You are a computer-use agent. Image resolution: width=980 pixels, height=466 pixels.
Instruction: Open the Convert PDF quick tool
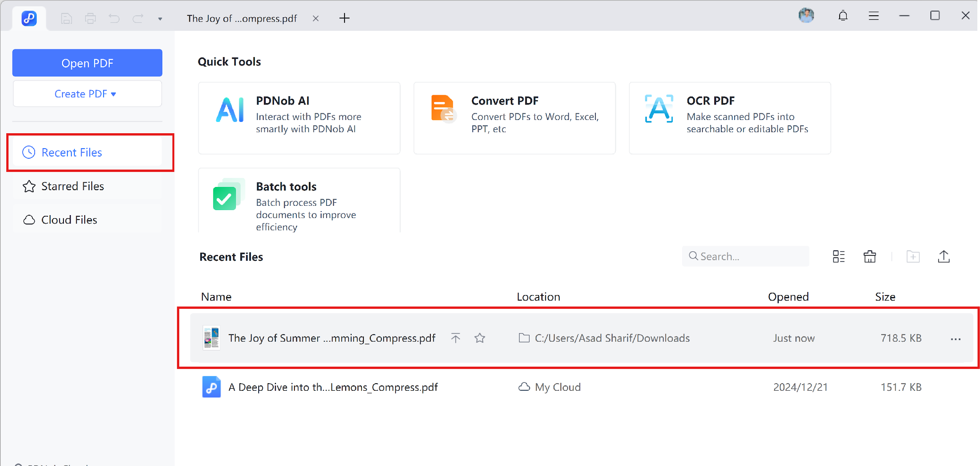click(514, 118)
